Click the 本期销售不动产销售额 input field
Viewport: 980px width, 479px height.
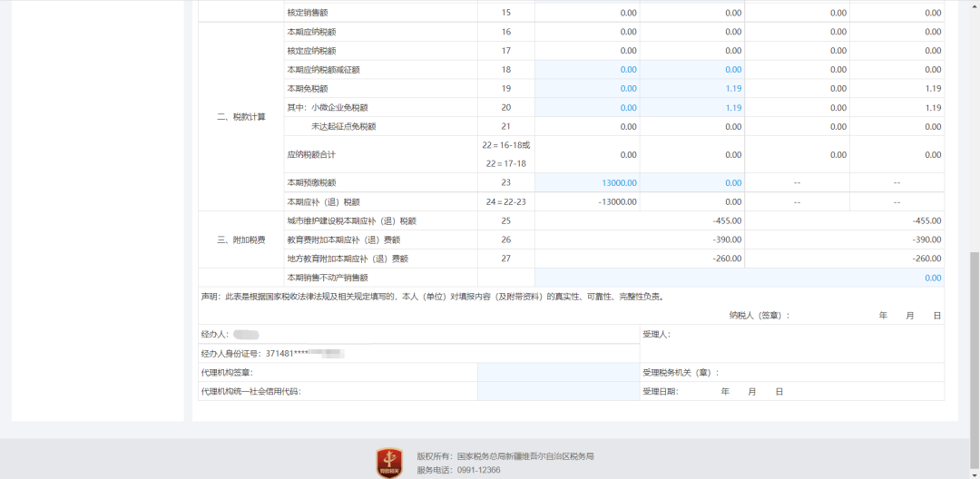[739, 278]
